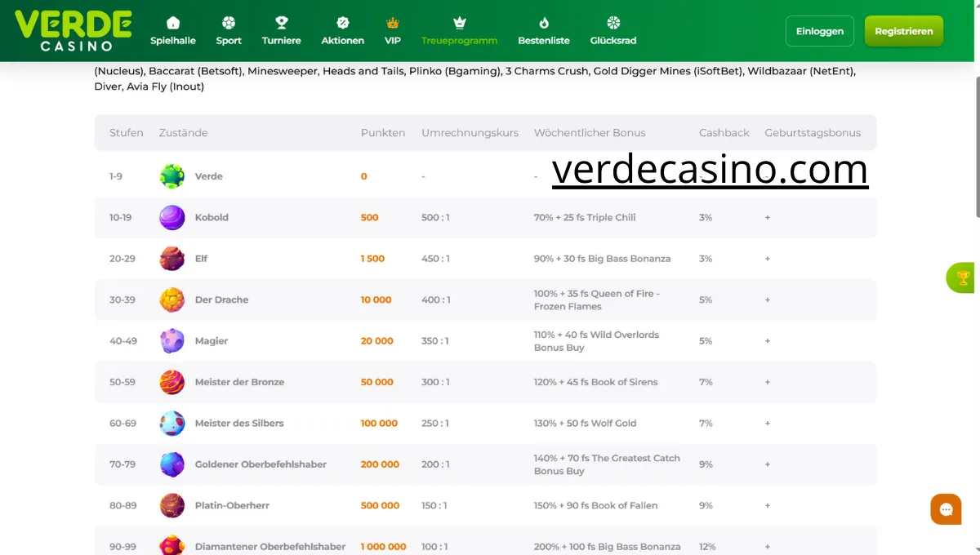The image size is (980, 555).
Task: Click the Meister des Silbers planet icon
Action: (x=172, y=423)
